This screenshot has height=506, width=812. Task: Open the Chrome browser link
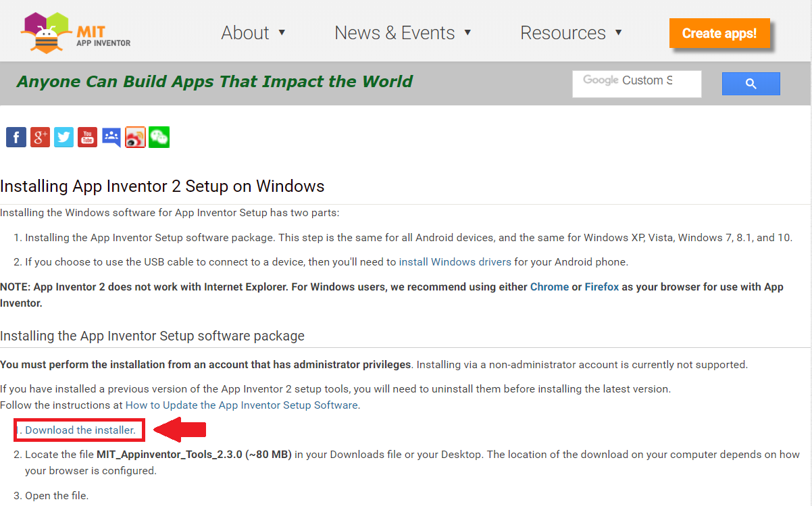[x=549, y=286]
